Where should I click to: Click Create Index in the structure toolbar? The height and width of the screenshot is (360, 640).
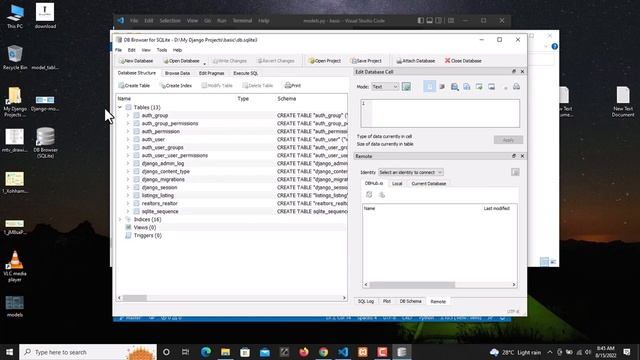pos(176,86)
